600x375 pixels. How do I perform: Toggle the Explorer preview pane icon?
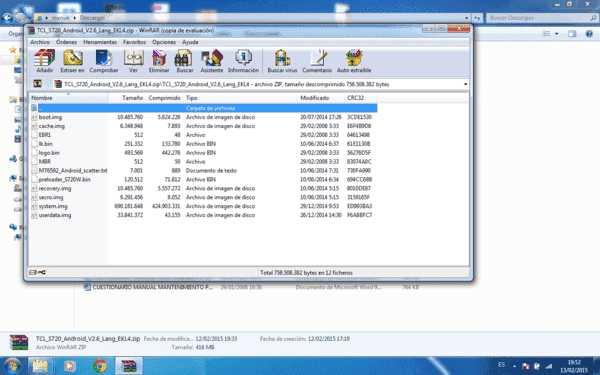pos(572,34)
